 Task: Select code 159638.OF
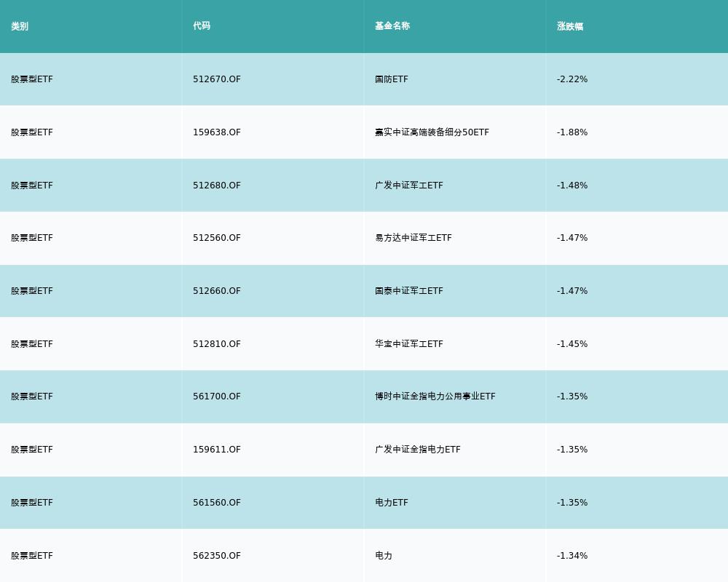pos(217,132)
